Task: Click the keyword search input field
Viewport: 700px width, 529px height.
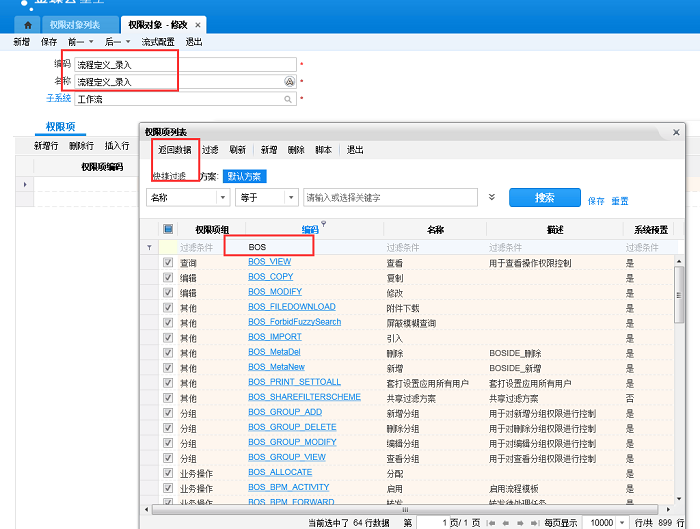Action: point(390,198)
